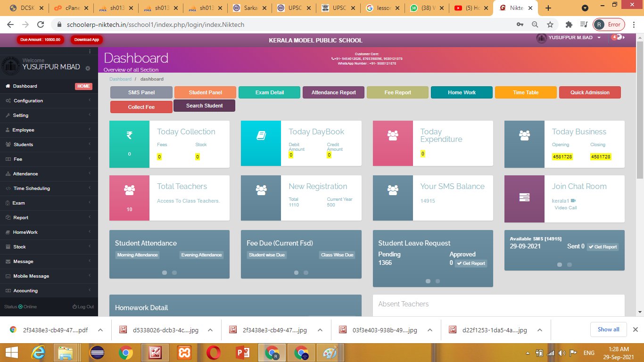Image resolution: width=644 pixels, height=362 pixels.
Task: Click the Collect Fee button
Action: (141, 107)
